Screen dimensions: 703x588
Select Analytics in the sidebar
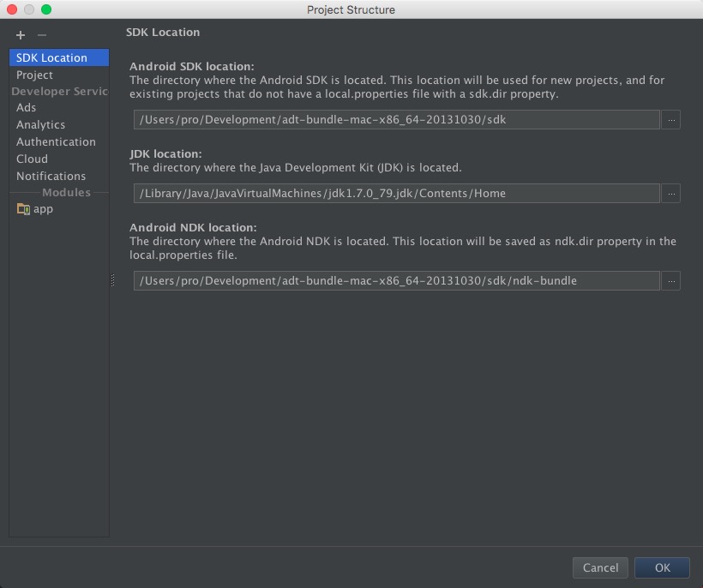40,125
